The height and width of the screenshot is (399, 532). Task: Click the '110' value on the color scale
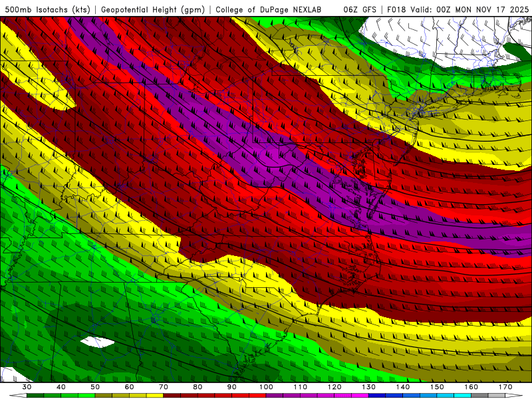pyautogui.click(x=301, y=387)
